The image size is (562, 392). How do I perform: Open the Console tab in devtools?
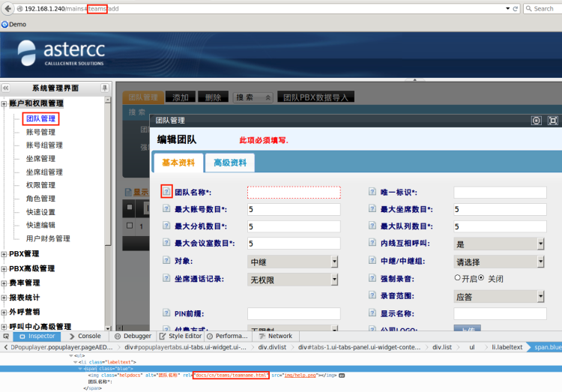tap(85, 336)
